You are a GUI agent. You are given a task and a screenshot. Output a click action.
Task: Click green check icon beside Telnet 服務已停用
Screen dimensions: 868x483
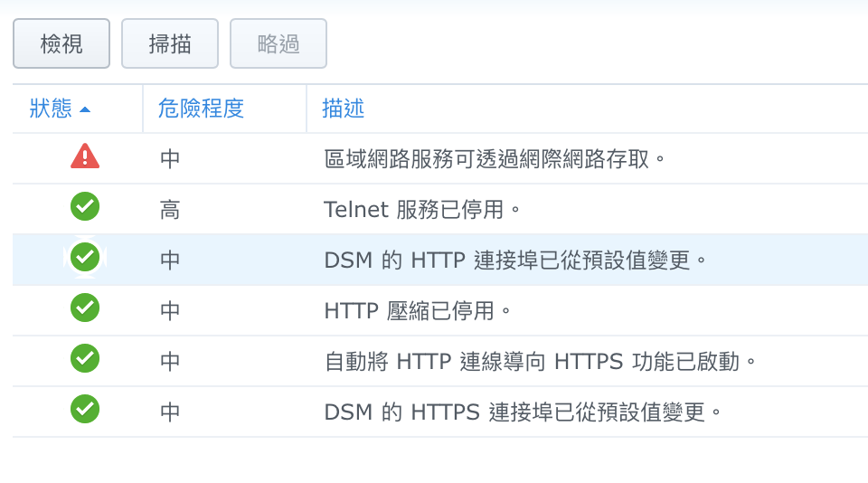pyautogui.click(x=85, y=207)
